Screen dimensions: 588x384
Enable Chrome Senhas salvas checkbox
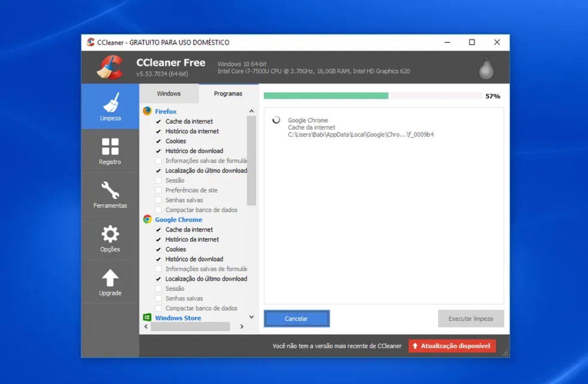159,298
